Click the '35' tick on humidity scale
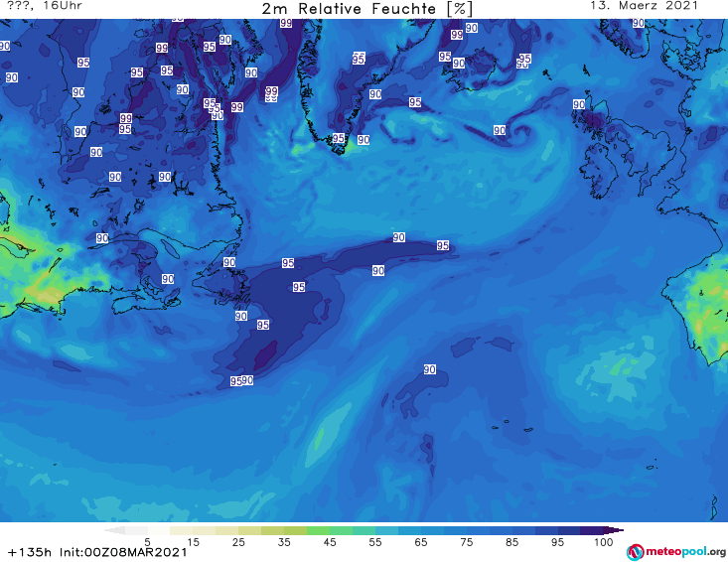Screen dimensions: 728x562 coord(284,542)
